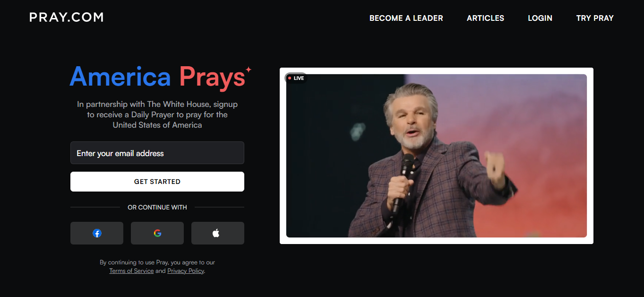
Task: Open the Privacy Policy link
Action: (x=186, y=271)
